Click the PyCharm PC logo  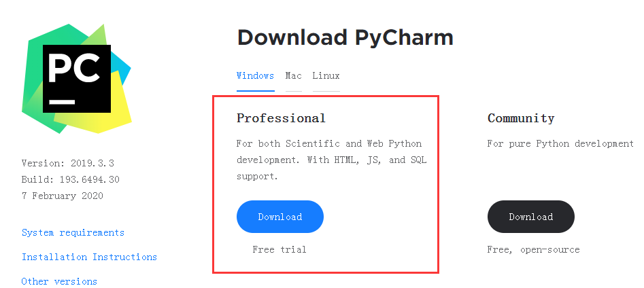coord(76,78)
